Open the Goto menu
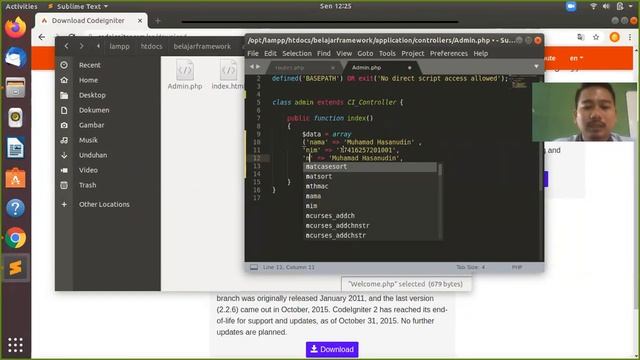Screen dimensions: 640x360 tap(365, 53)
